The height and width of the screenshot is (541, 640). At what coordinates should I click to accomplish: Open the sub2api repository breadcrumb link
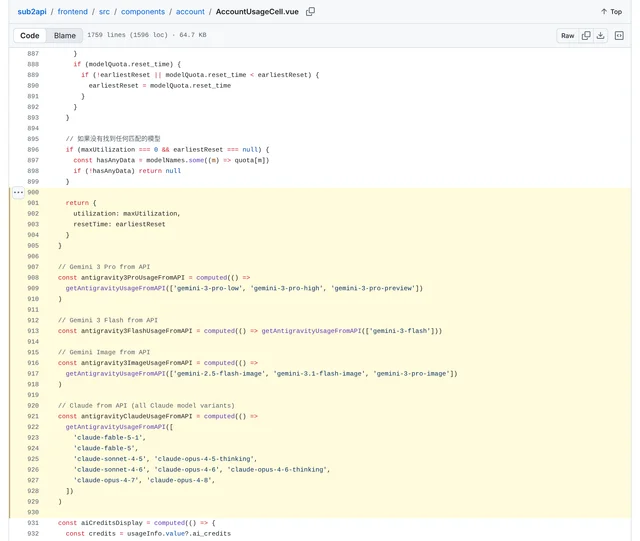[32, 12]
